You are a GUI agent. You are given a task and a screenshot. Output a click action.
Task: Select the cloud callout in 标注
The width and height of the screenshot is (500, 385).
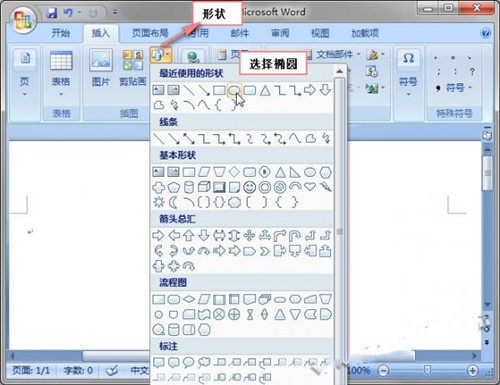click(204, 362)
